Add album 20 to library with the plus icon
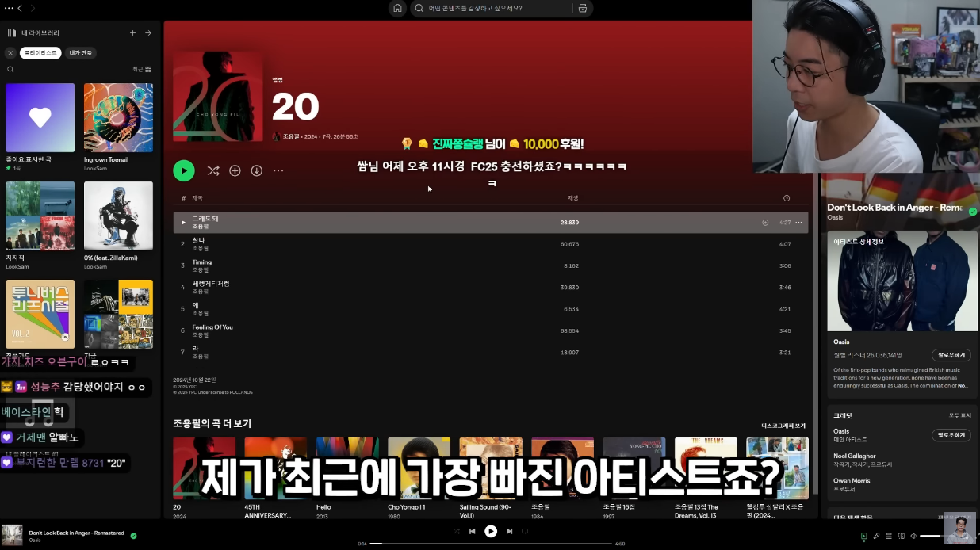Image resolution: width=980 pixels, height=550 pixels. click(235, 170)
